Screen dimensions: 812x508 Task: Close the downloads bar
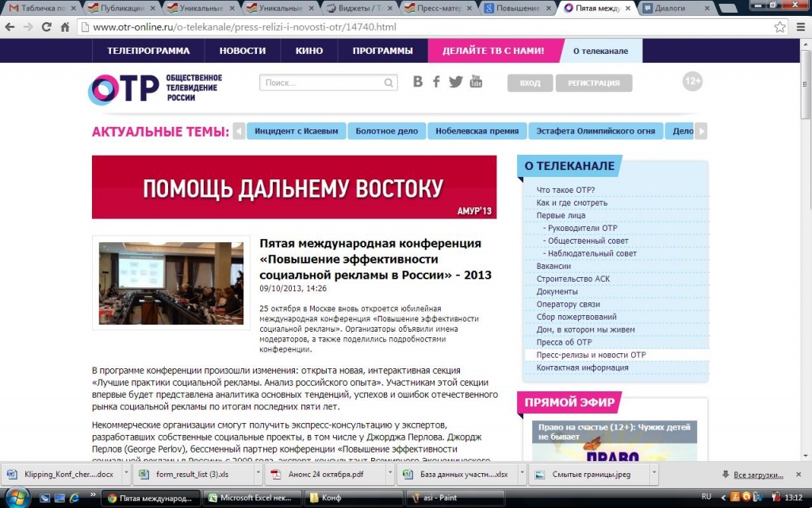pyautogui.click(x=799, y=475)
